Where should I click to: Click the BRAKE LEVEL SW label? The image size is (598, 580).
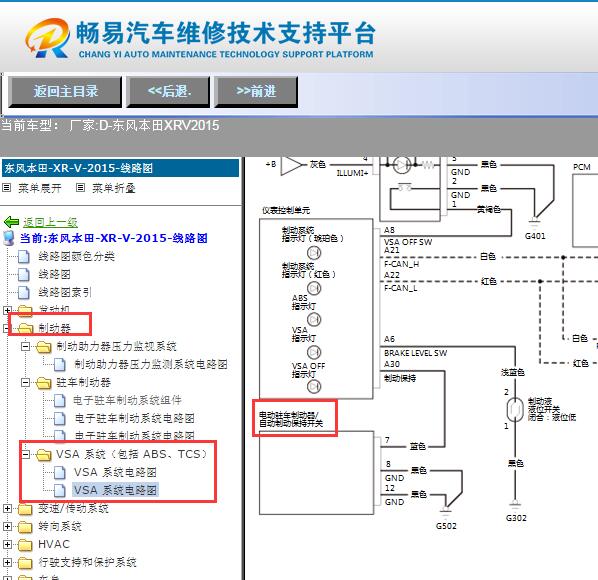[x=416, y=353]
